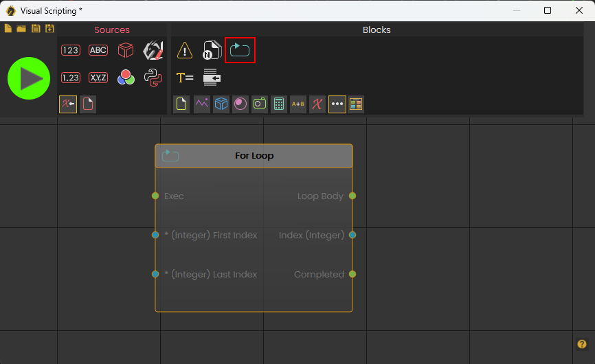The height and width of the screenshot is (364, 595).
Task: Toggle the variable sources category
Action: tap(68, 104)
